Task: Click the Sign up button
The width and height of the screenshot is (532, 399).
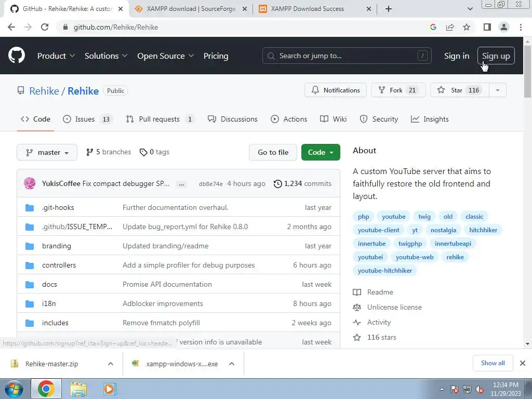Action: click(x=496, y=56)
